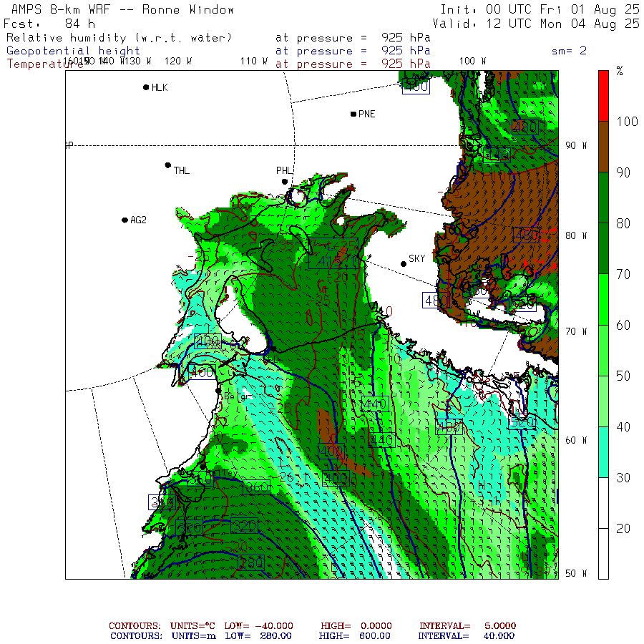The image size is (644, 644).
Task: Click the AG2 station marker dot
Action: 125,220
